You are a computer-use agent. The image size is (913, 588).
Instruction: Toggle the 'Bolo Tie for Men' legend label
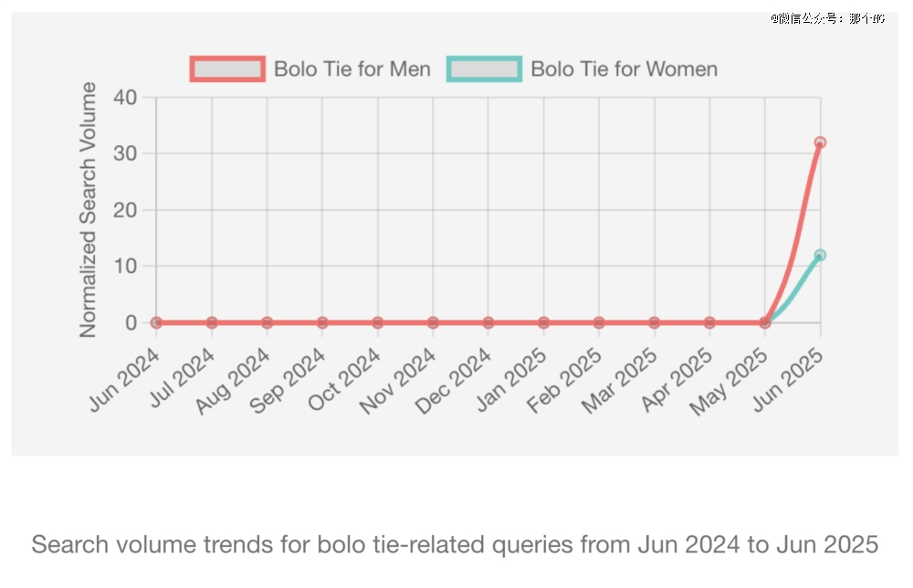point(352,69)
